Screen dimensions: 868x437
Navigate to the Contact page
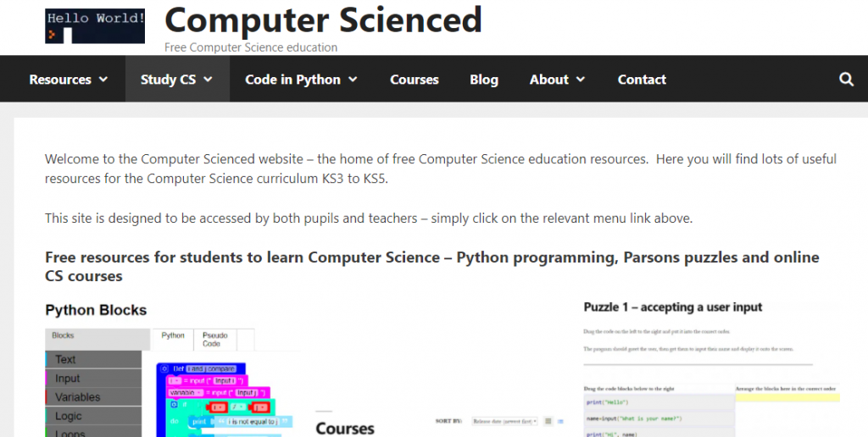[642, 80]
